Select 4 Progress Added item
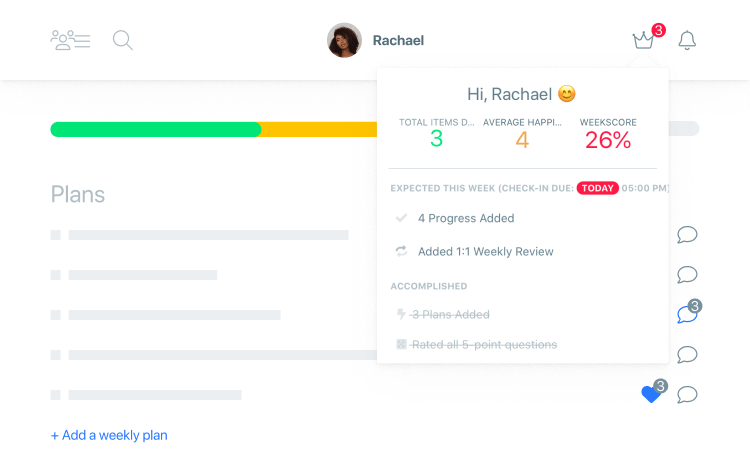Viewport: 750px width, 470px height. pos(466,218)
